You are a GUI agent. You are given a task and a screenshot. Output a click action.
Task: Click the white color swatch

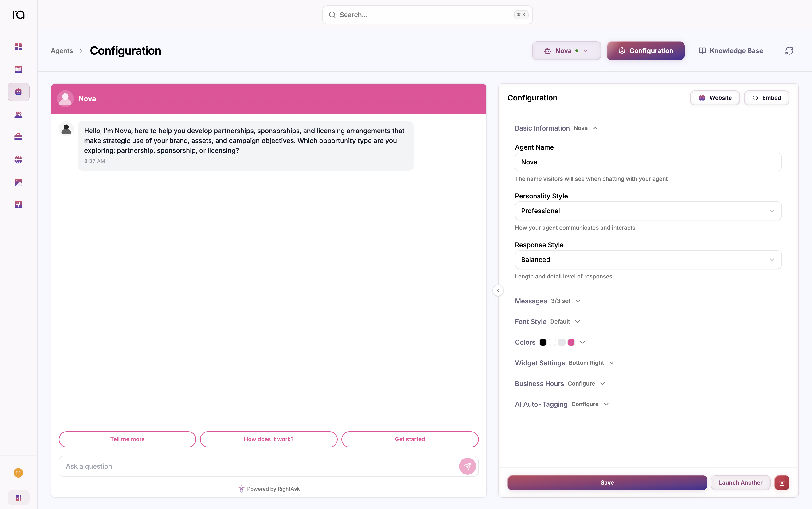pyautogui.click(x=552, y=342)
